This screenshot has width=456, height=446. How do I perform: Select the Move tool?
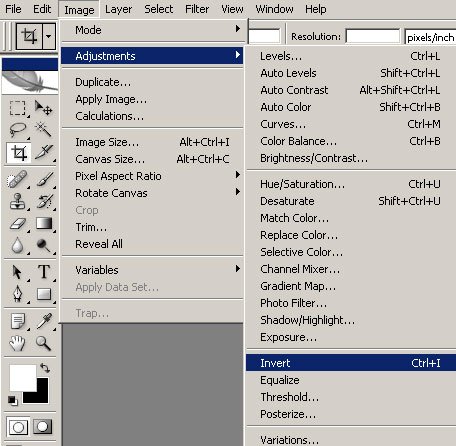point(43,108)
